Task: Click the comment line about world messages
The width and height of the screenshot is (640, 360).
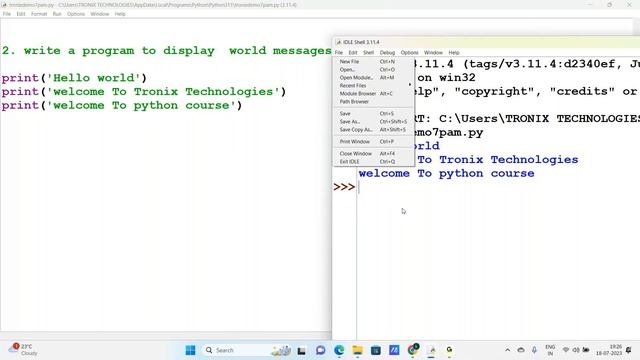Action: [x=167, y=51]
